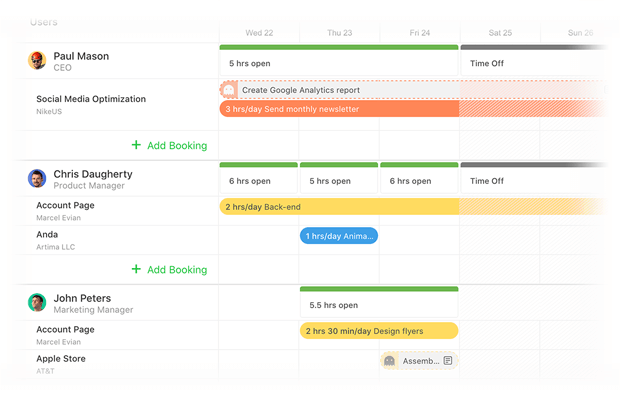The height and width of the screenshot is (408, 620).
Task: Click Paul Mason's profile avatar
Action: pos(37,61)
